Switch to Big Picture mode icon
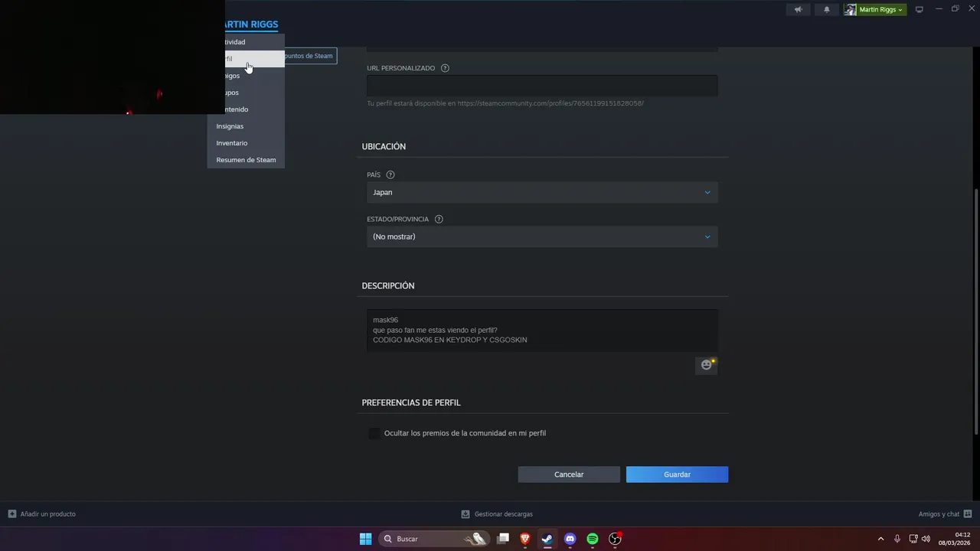980x551 pixels. (x=920, y=10)
